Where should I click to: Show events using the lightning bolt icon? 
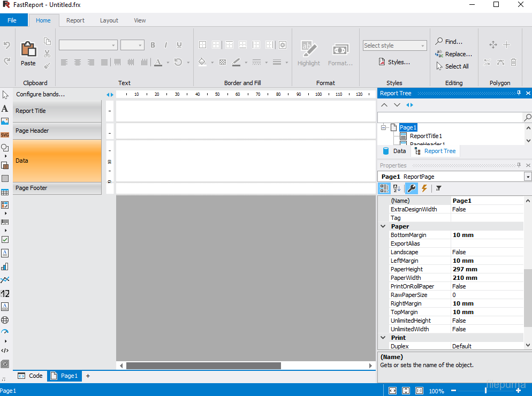pyautogui.click(x=424, y=188)
